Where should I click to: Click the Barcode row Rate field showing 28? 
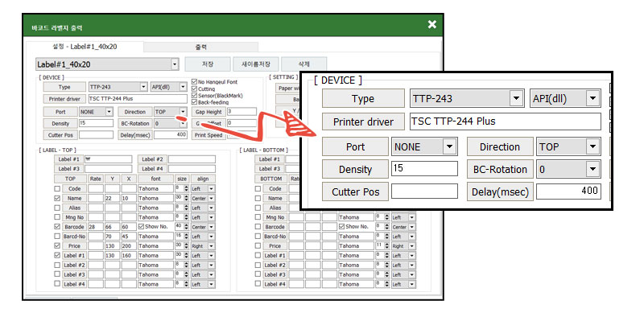[95, 227]
